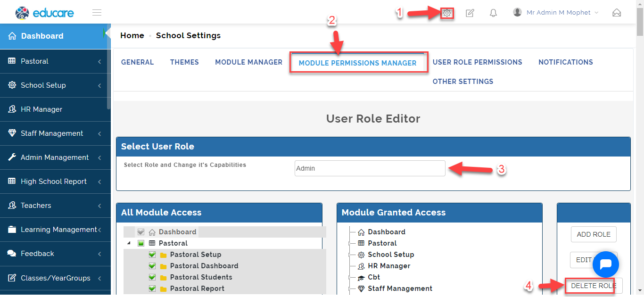Screen dimensions: 644x297
Task: Click the Feedback chat icon in sidebar
Action: pos(12,254)
